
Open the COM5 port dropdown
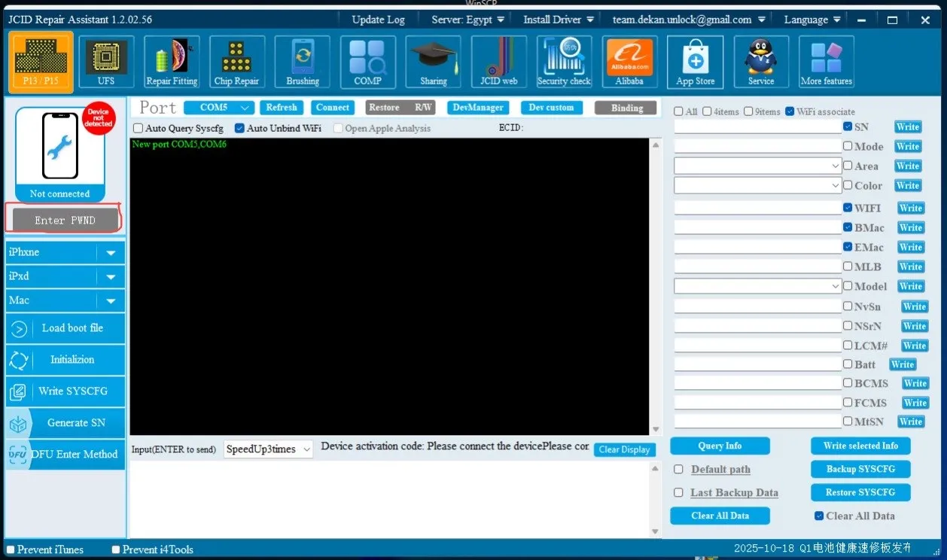pyautogui.click(x=219, y=108)
